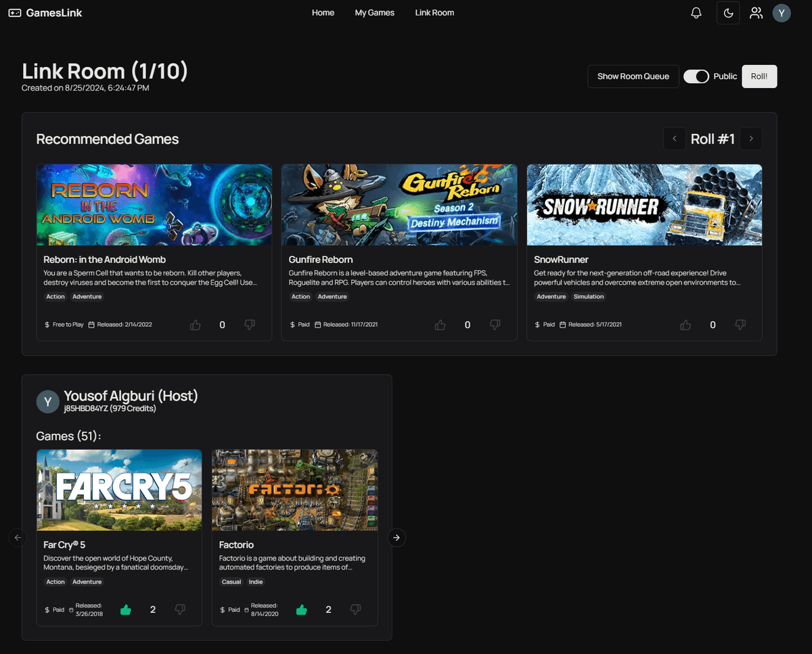Go back a roll using the left chevron
The width and height of the screenshot is (812, 654).
tap(674, 139)
